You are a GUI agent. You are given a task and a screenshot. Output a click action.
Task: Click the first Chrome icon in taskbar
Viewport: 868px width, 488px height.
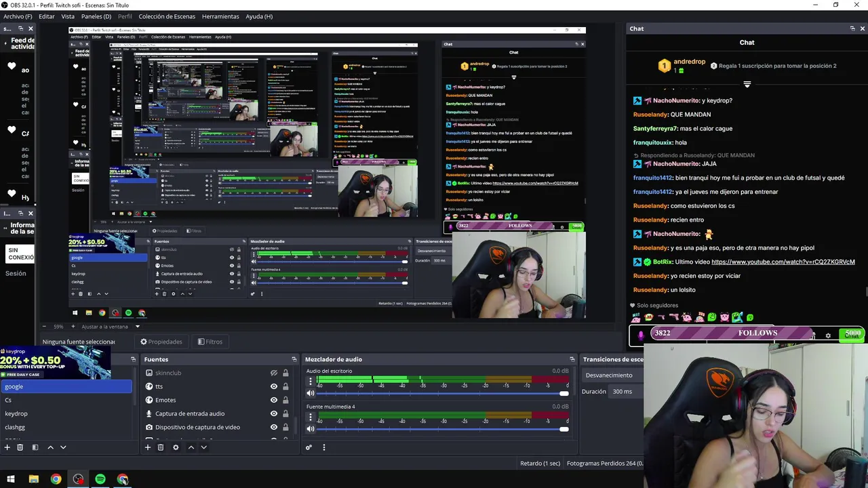(56, 479)
